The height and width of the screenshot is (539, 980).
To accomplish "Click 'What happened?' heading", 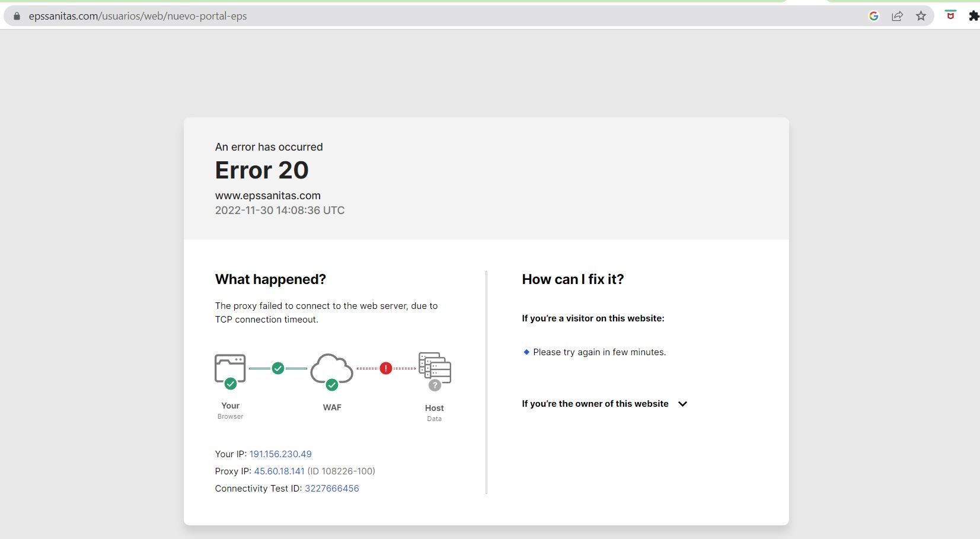I will pos(270,279).
